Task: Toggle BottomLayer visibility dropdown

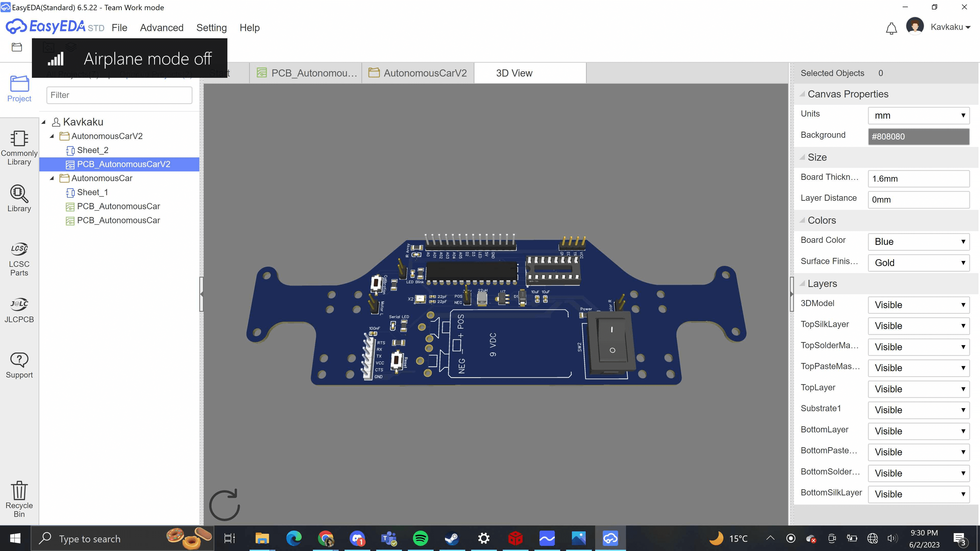Action: coord(918,431)
